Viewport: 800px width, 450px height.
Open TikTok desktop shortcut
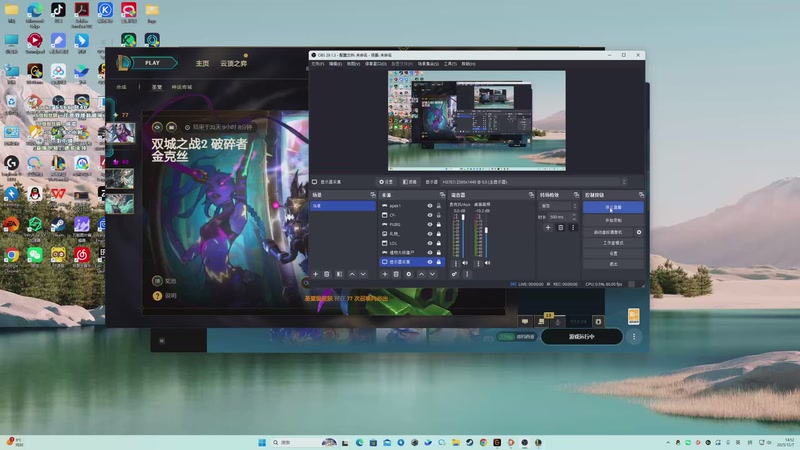pyautogui.click(x=58, y=10)
